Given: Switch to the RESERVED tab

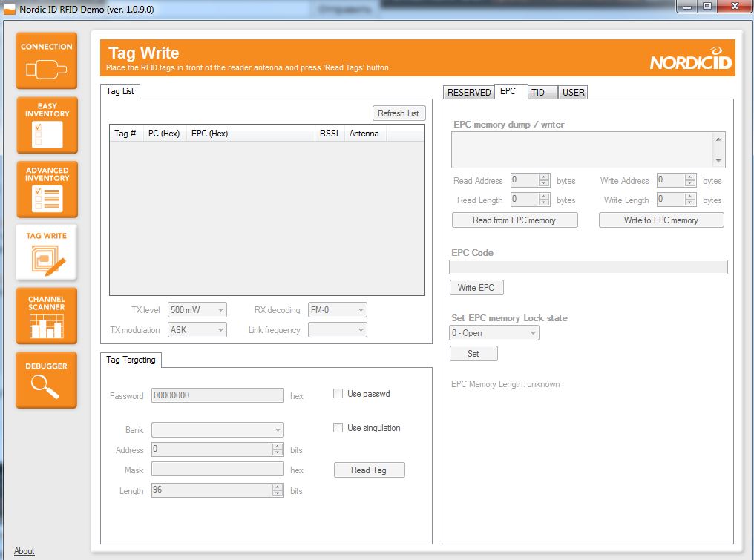Looking at the screenshot, I should [x=469, y=92].
